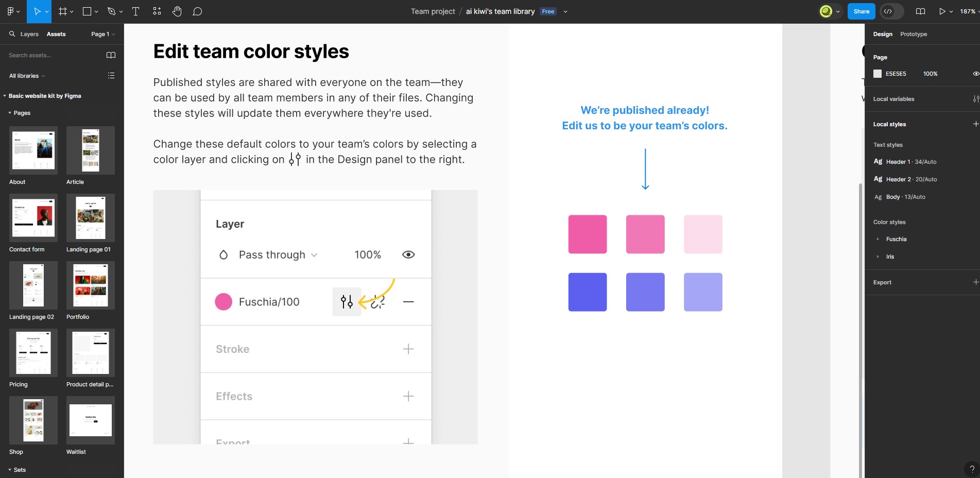Select the Article page thumbnail

[91, 150]
